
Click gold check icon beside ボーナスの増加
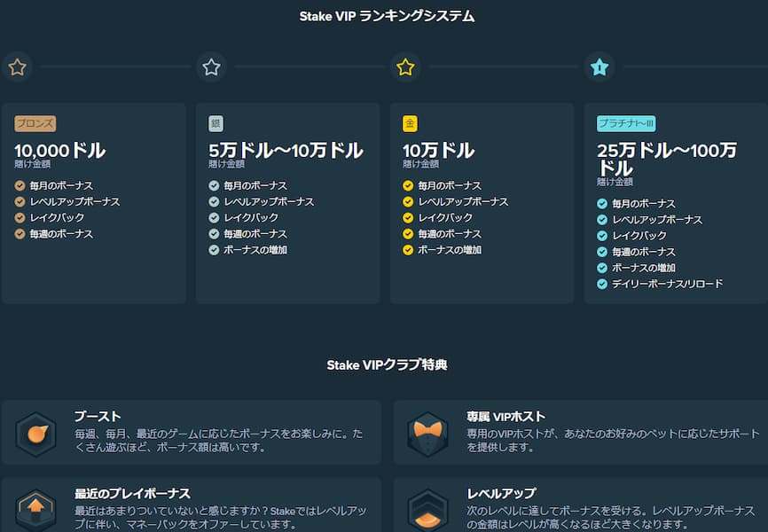point(408,250)
